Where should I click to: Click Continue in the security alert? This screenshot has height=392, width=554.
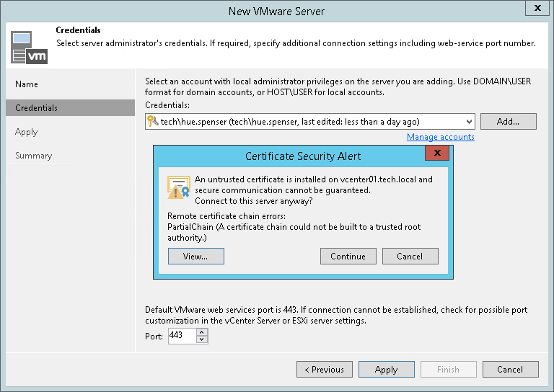click(348, 256)
